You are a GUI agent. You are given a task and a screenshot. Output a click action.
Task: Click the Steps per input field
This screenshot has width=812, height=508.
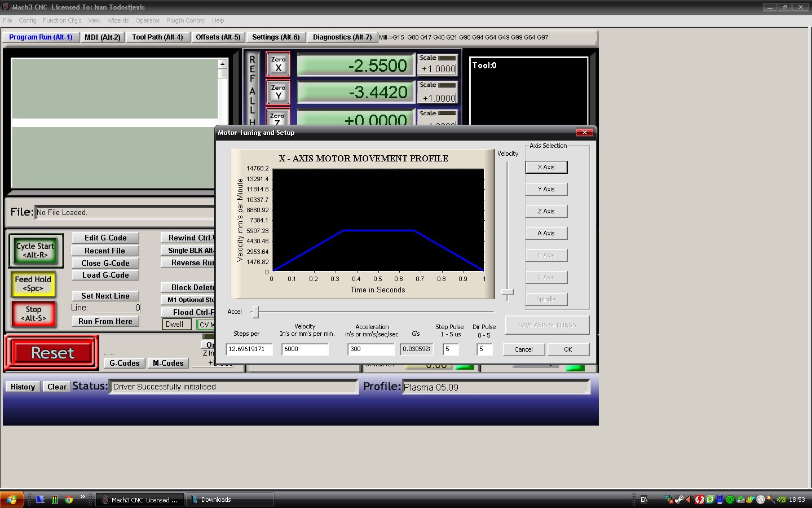point(249,349)
